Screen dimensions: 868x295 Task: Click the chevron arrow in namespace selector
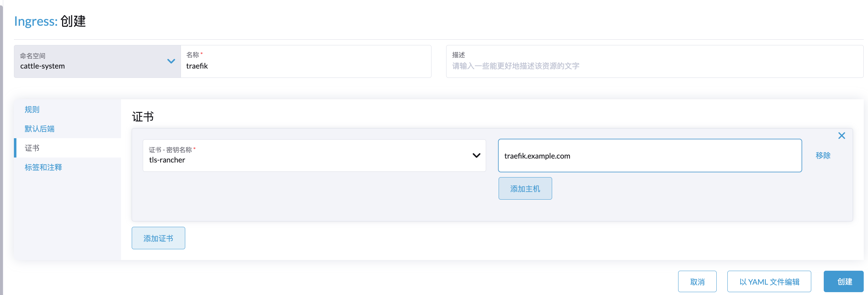point(171,61)
